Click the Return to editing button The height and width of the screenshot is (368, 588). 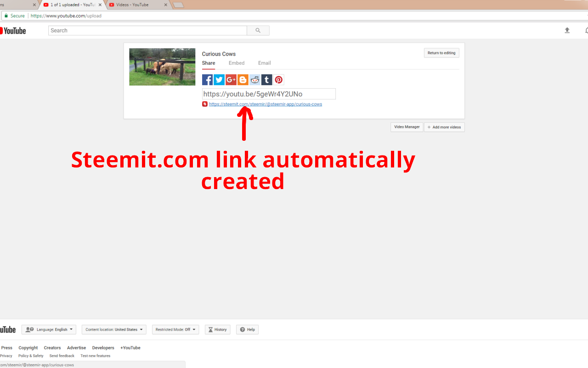pyautogui.click(x=441, y=52)
